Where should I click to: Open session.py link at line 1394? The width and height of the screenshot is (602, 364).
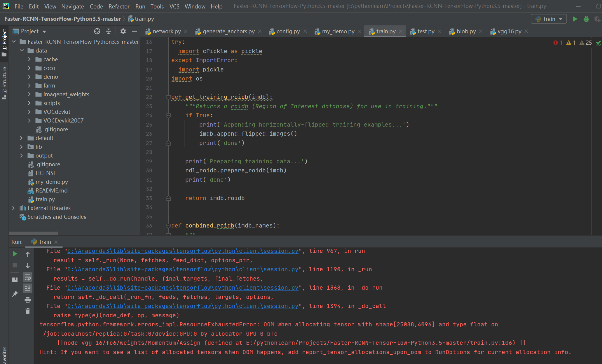(183, 306)
